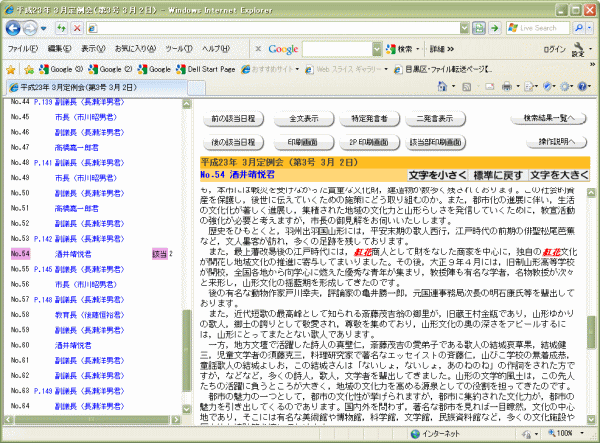Open the Safety menu icon
The image size is (600, 443).
click(547, 87)
